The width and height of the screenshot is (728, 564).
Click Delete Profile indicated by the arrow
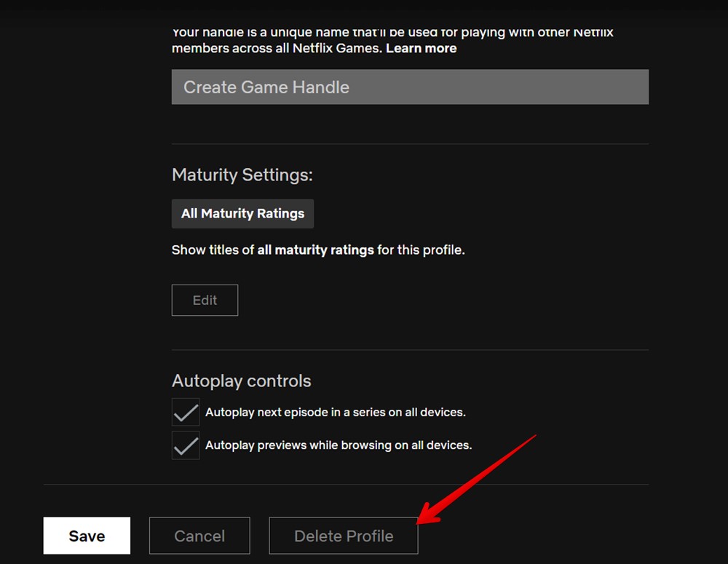tap(343, 535)
